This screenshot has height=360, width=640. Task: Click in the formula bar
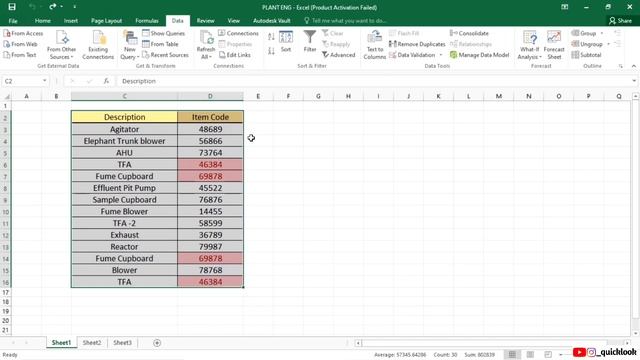pyautogui.click(x=373, y=81)
